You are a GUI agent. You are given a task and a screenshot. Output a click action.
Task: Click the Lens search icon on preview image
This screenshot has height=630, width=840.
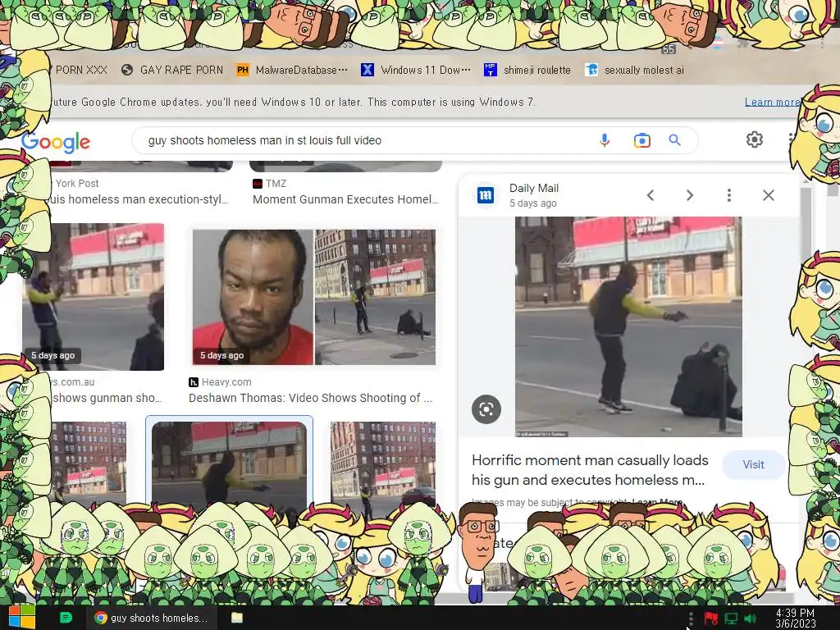[x=486, y=410]
